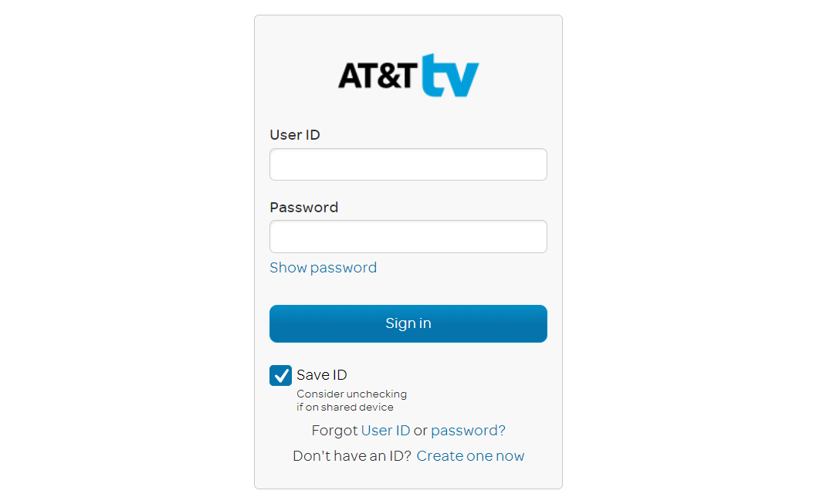Click the Save ID label text
The height and width of the screenshot is (504, 813).
(x=321, y=375)
